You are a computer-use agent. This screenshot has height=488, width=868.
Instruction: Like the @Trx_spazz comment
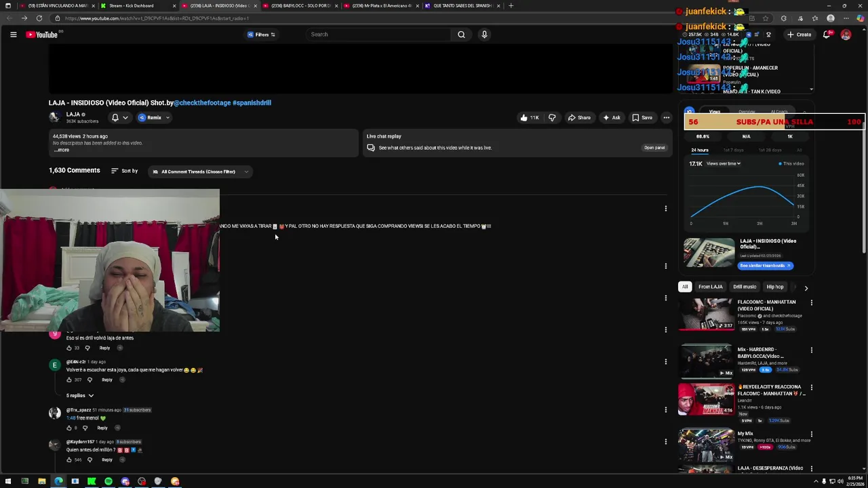(69, 428)
